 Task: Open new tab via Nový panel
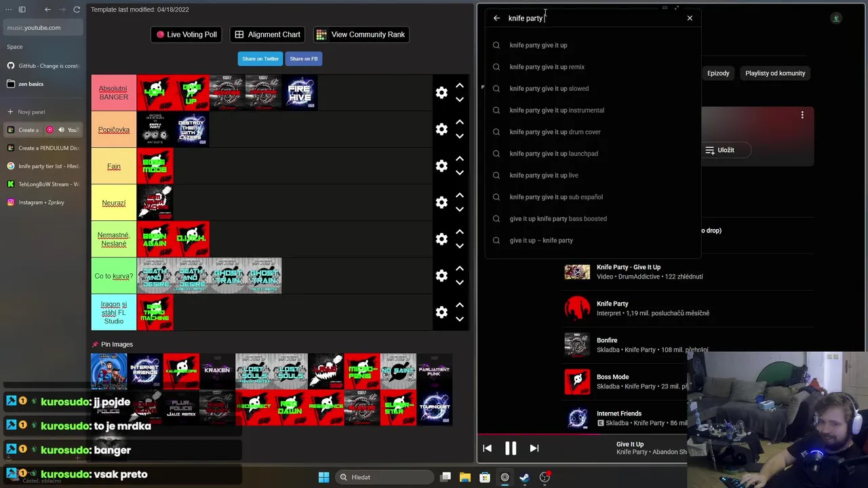point(43,112)
